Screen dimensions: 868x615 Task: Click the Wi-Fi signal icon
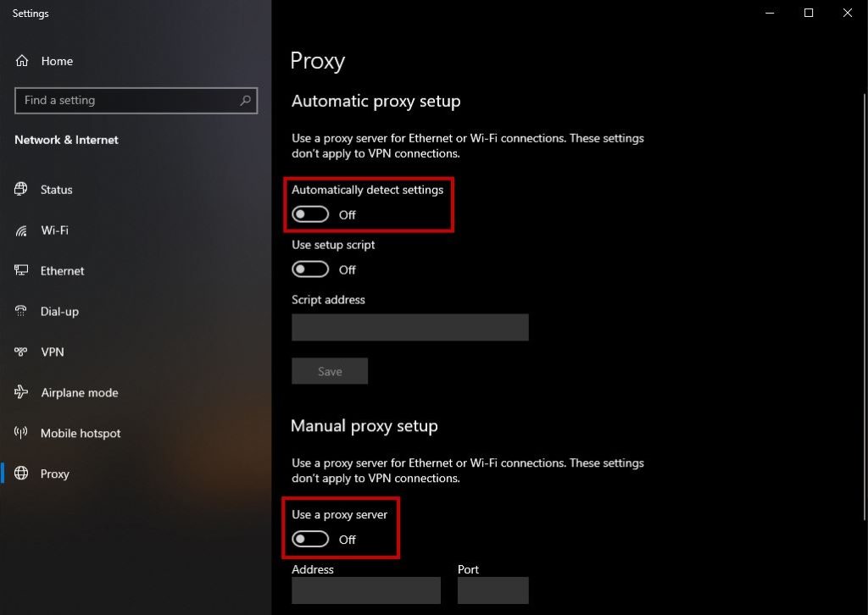(x=21, y=230)
